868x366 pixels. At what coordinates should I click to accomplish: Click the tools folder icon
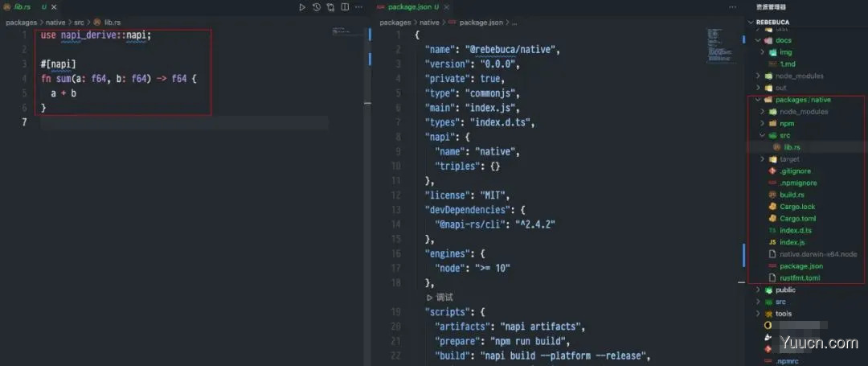[768, 314]
